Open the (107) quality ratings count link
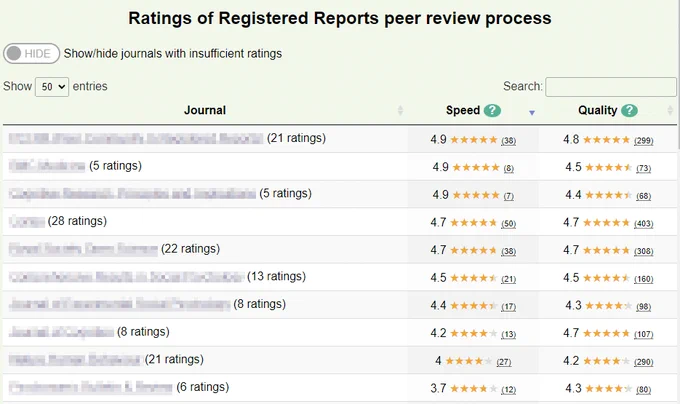 [644, 334]
